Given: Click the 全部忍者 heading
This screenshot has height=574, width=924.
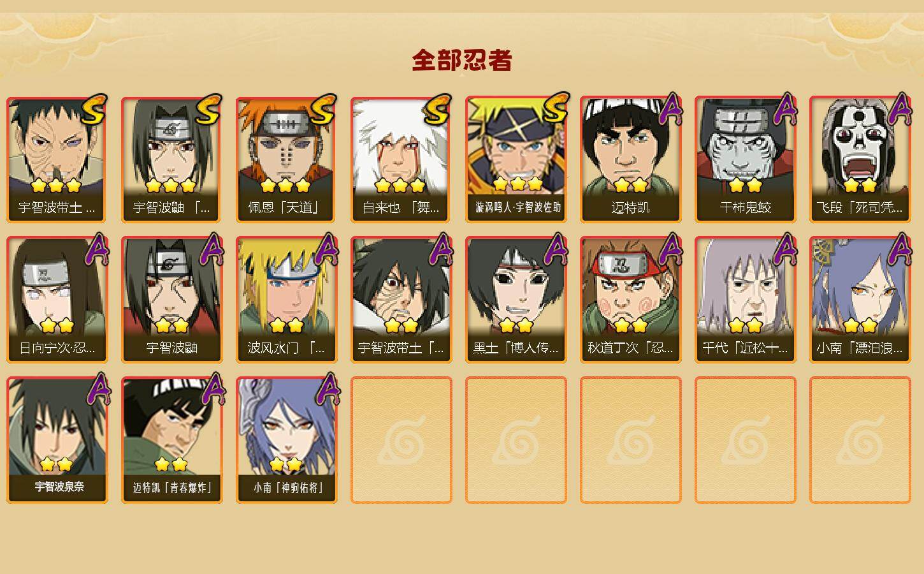Looking at the screenshot, I should pos(462,60).
